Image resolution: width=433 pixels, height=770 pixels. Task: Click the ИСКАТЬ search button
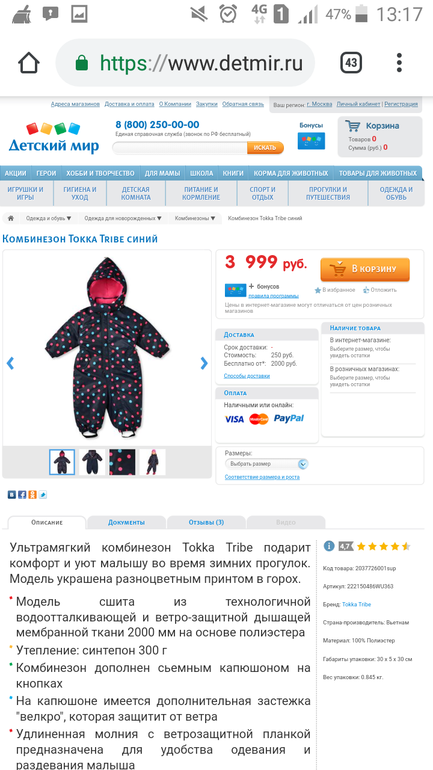tap(265, 147)
